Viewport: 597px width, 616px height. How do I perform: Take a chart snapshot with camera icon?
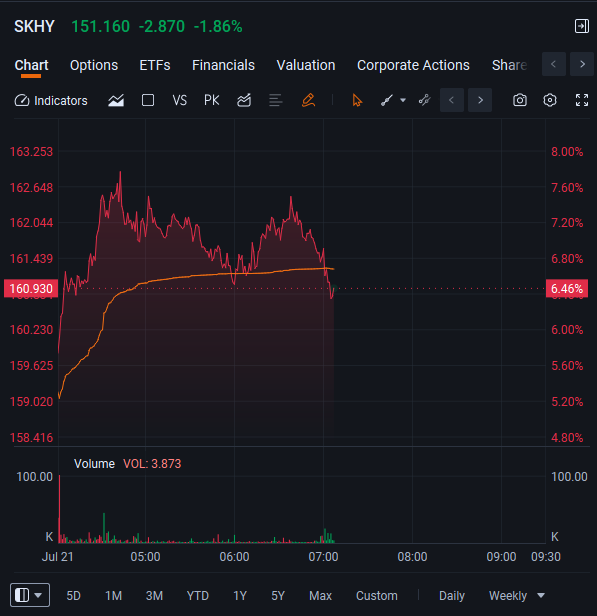pyautogui.click(x=520, y=100)
